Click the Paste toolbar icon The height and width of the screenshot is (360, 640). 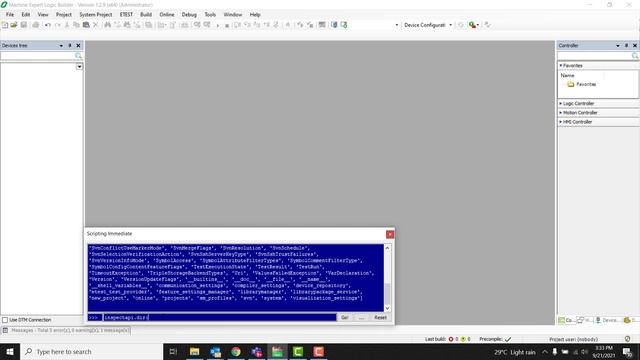(86, 25)
